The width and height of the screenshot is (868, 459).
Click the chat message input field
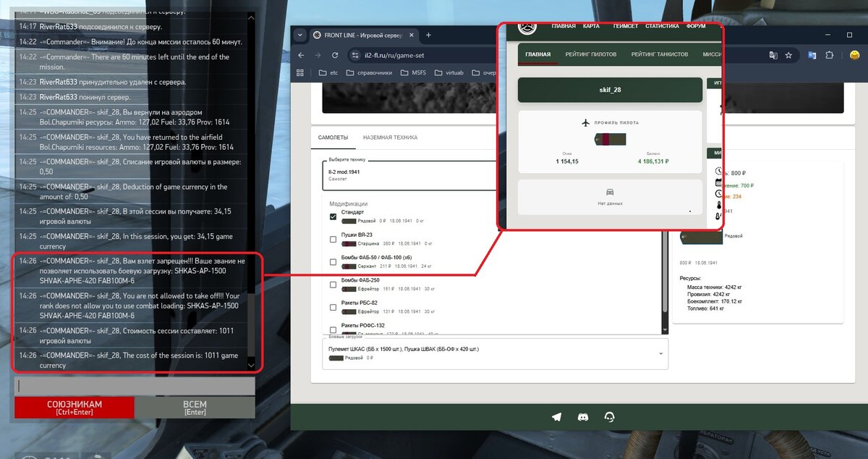pyautogui.click(x=134, y=386)
